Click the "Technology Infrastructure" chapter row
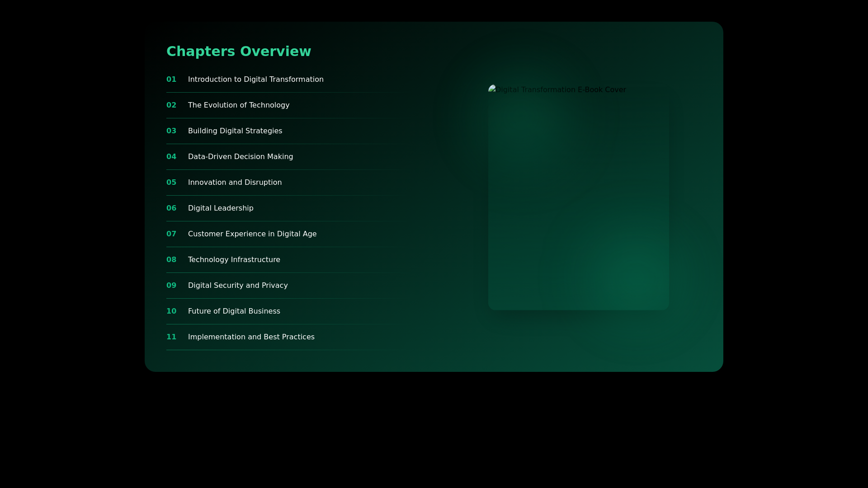Viewport: 868px width, 488px height. click(234, 259)
